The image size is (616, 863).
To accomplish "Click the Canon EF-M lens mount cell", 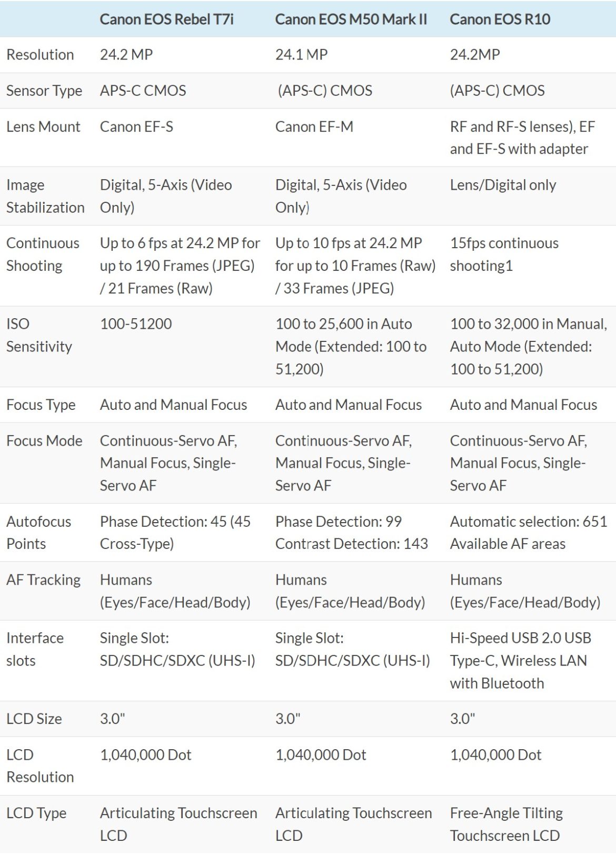I will [x=314, y=127].
